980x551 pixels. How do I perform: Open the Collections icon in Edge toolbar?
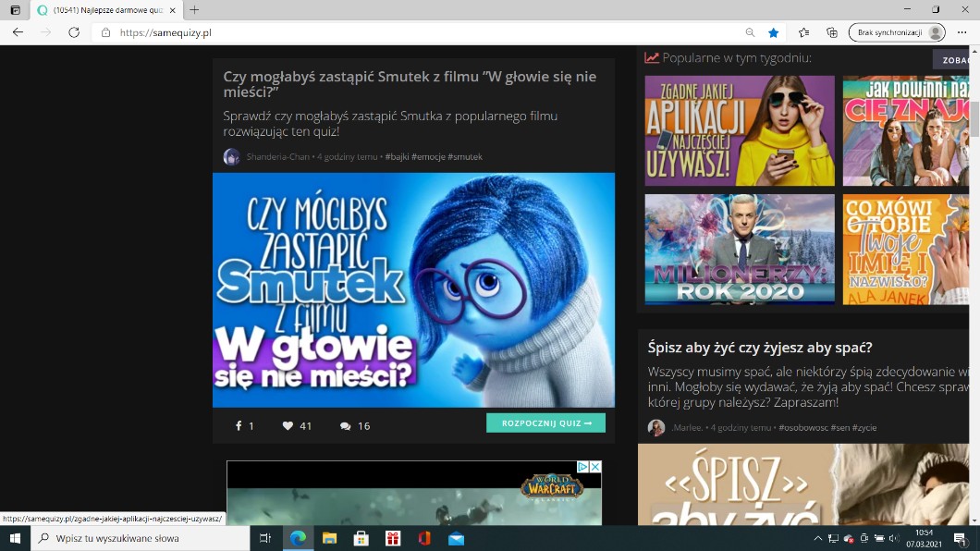[x=832, y=32]
